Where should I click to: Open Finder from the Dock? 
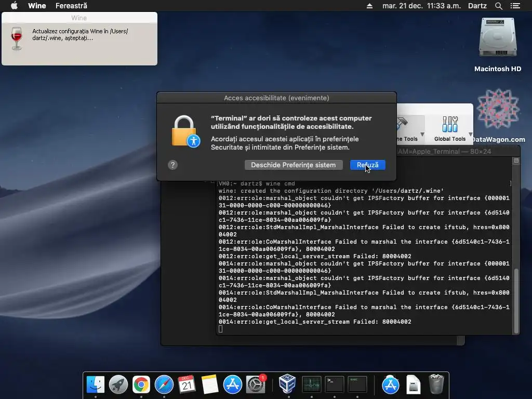(x=96, y=385)
